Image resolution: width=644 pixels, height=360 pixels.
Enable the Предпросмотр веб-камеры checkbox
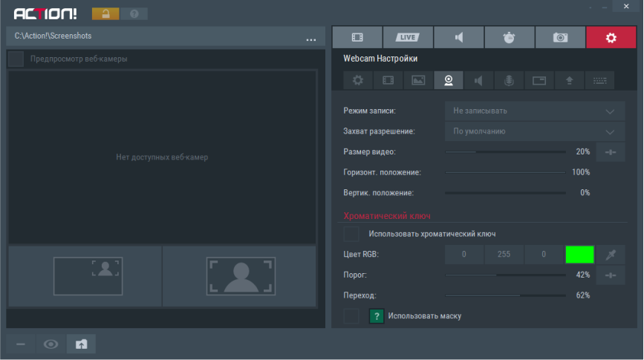(x=16, y=59)
